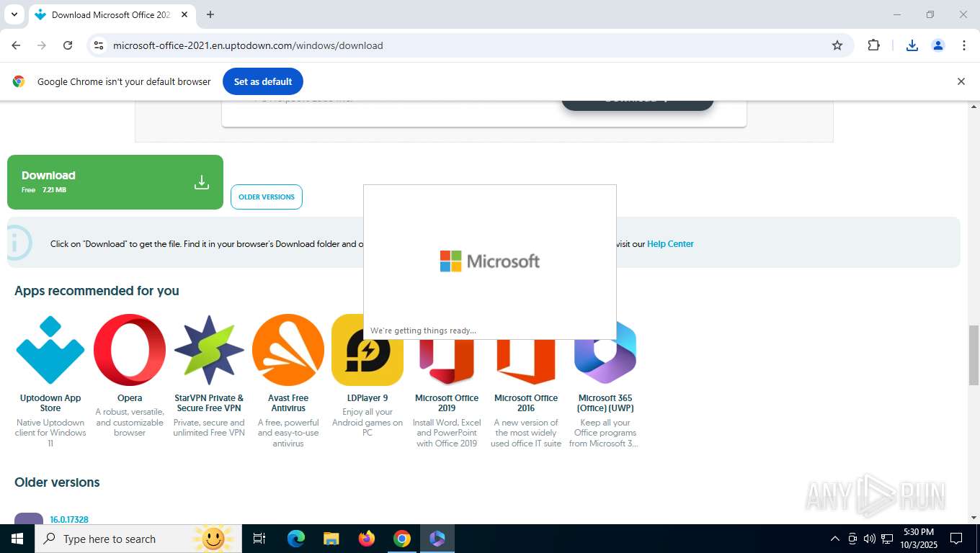Open the notification center icon
The height and width of the screenshot is (553, 980).
tap(956, 539)
